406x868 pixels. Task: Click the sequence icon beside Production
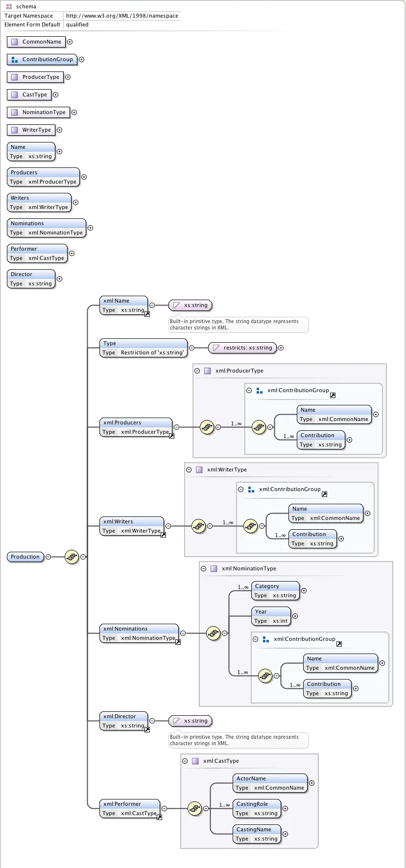coord(72,557)
